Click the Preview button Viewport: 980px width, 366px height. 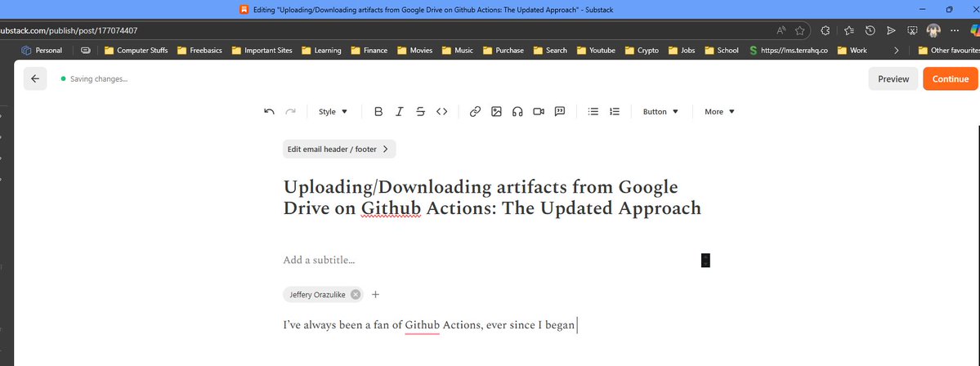[893, 78]
